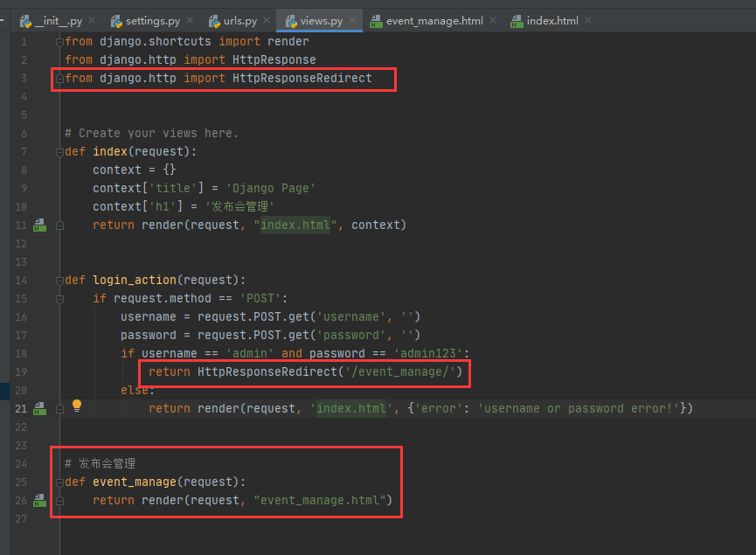Close the settings.py tab
Screen dimensions: 756x555
point(190,20)
